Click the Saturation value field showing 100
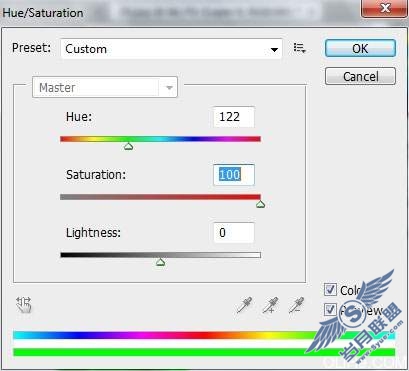409x371 pixels. (x=234, y=175)
